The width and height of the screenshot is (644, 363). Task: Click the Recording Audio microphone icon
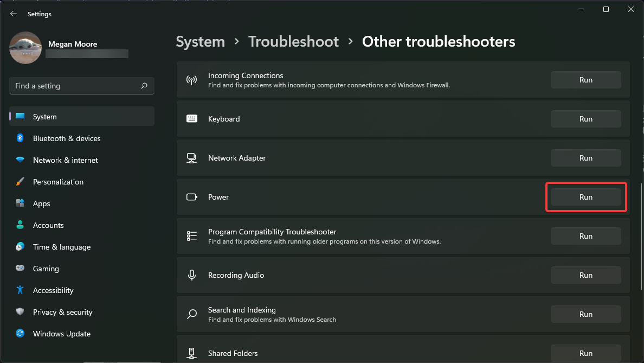pyautogui.click(x=192, y=275)
